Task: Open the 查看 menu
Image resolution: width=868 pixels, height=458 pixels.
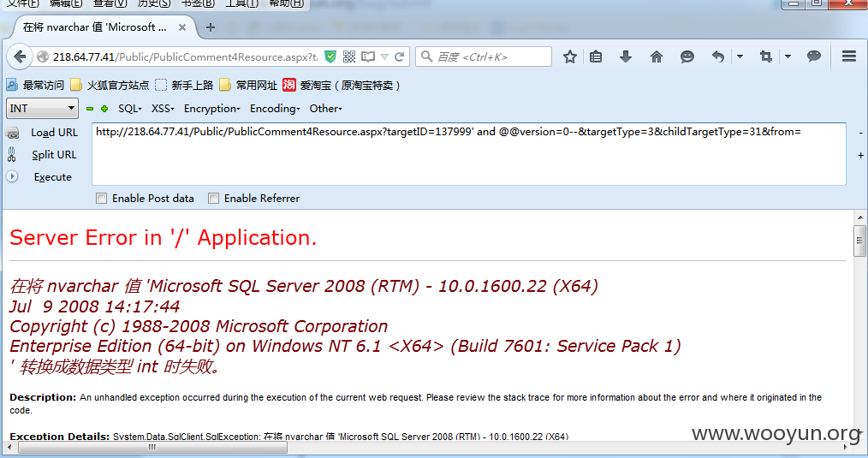Action: [x=110, y=3]
